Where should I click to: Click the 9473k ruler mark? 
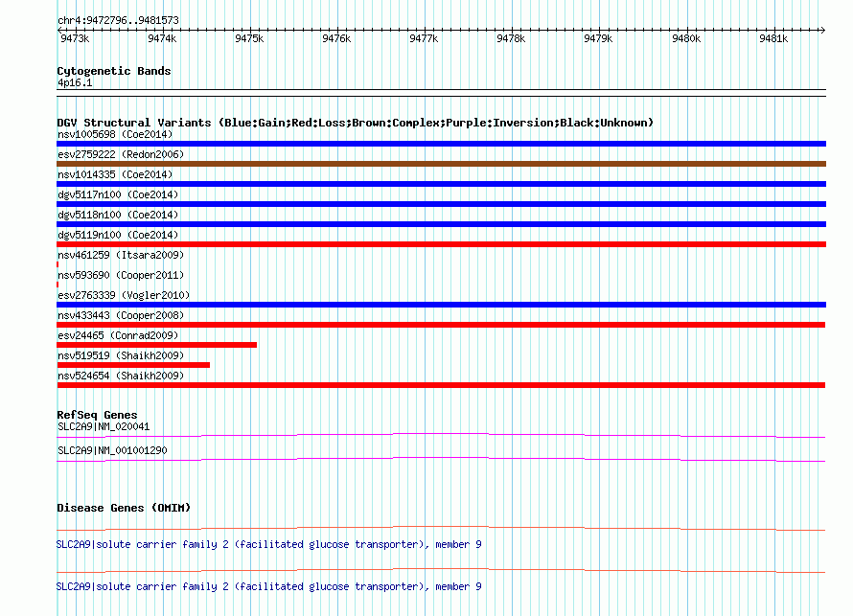pyautogui.click(x=75, y=38)
